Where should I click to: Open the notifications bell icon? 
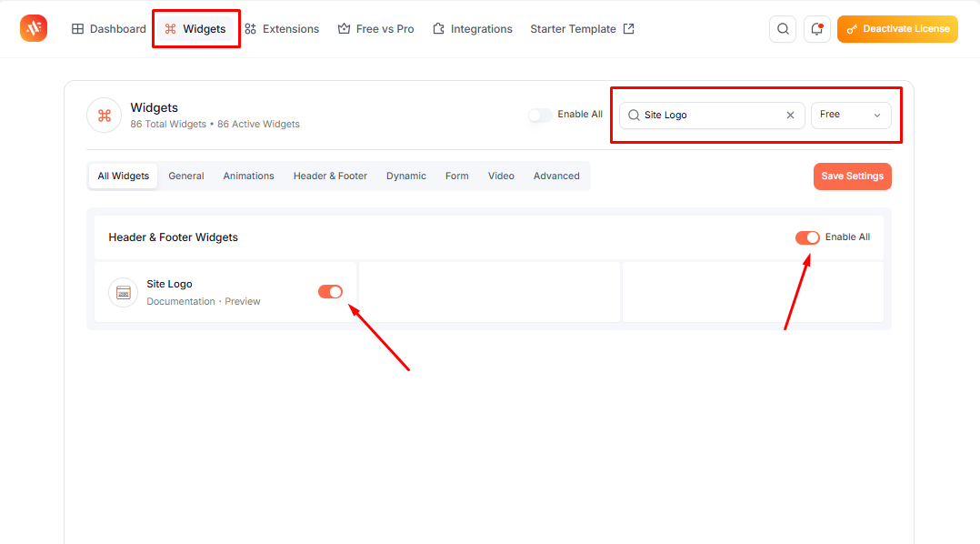click(817, 29)
